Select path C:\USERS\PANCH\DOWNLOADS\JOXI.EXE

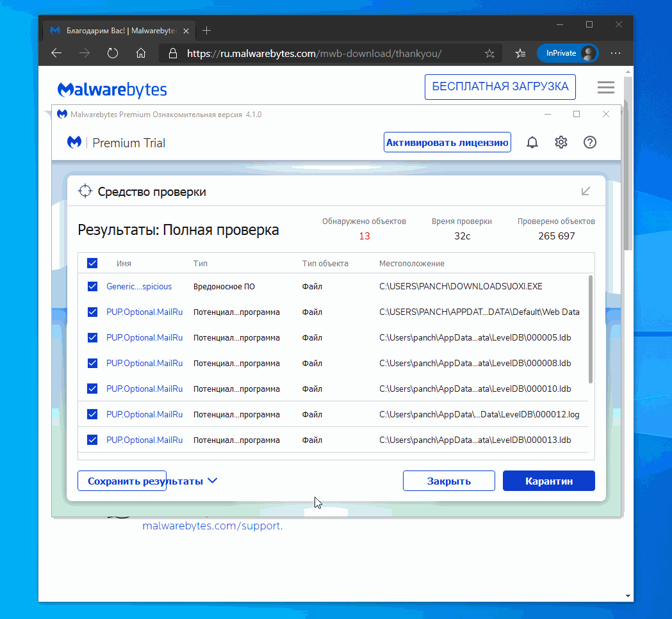coord(461,286)
